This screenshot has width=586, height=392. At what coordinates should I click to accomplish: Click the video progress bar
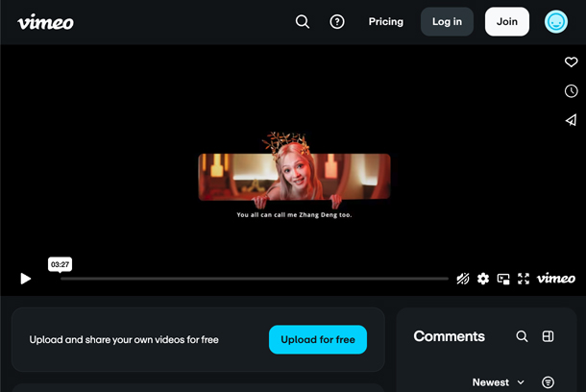coord(255,279)
